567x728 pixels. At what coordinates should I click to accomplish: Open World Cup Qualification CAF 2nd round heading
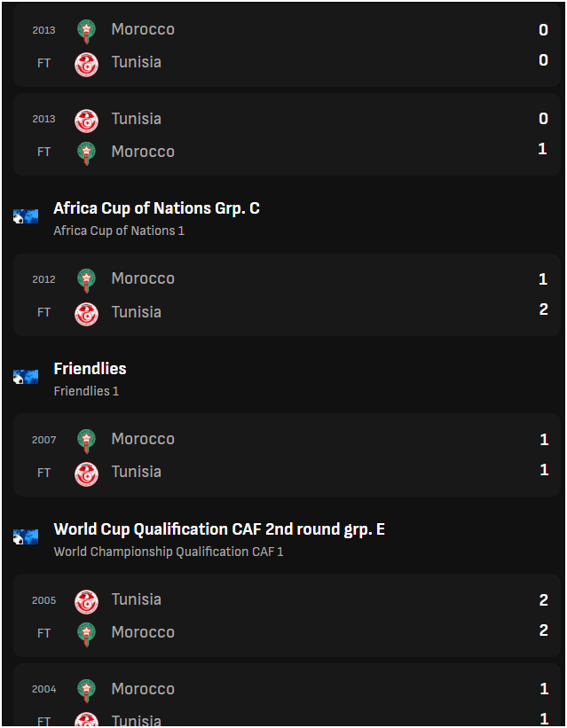[219, 529]
